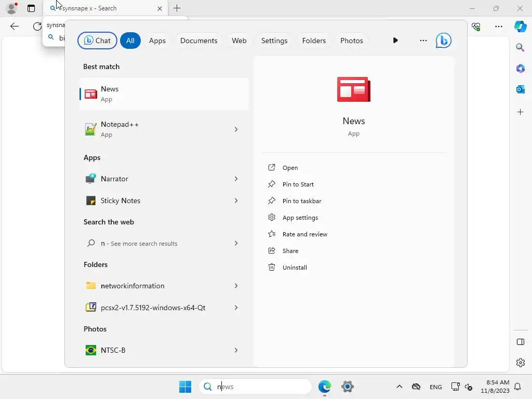
Task: Click the Bing icon in the search panel
Action: (x=444, y=41)
